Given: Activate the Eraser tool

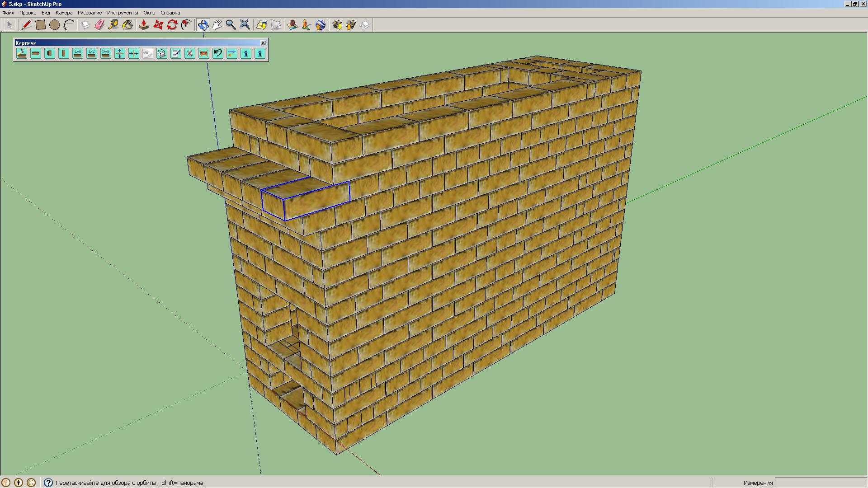Looking at the screenshot, I should 99,25.
